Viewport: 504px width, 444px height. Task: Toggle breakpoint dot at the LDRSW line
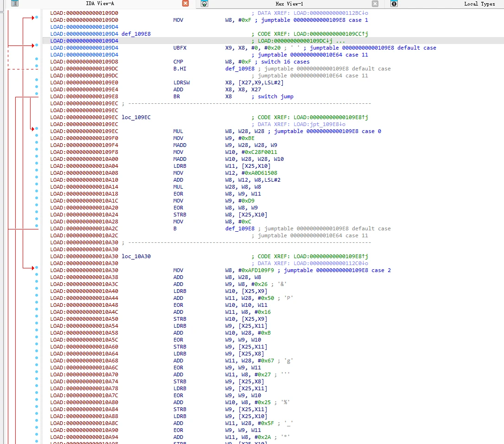point(37,80)
